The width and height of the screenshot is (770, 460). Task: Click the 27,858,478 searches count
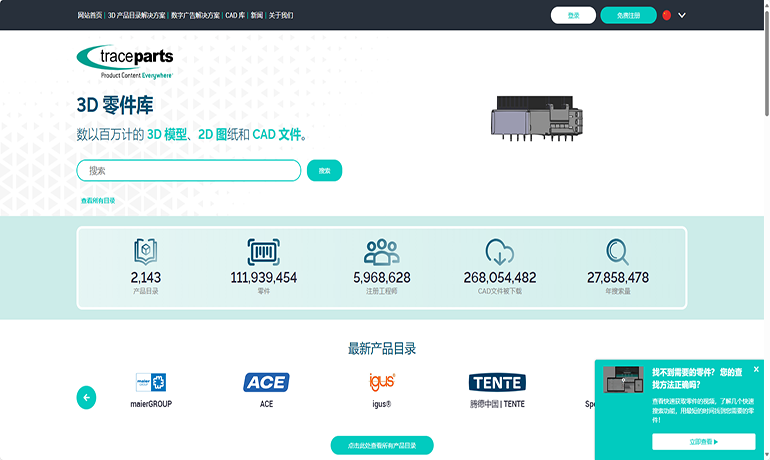[x=618, y=278]
